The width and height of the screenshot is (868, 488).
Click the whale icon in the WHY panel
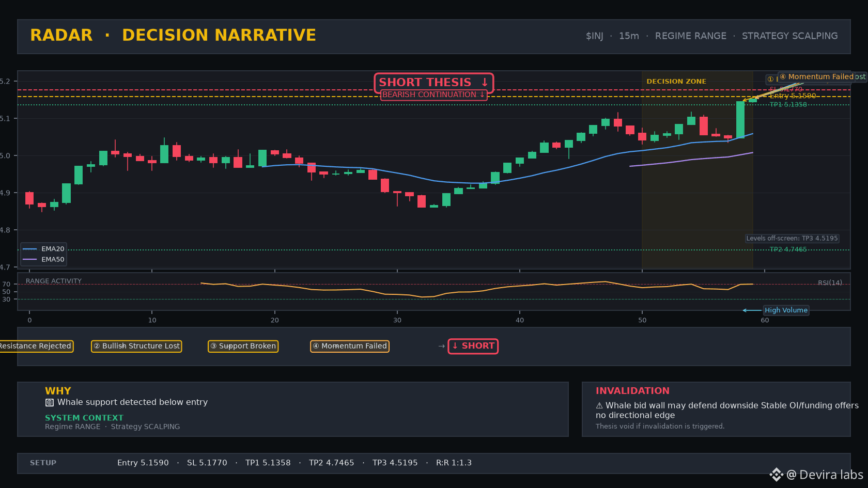(50, 402)
